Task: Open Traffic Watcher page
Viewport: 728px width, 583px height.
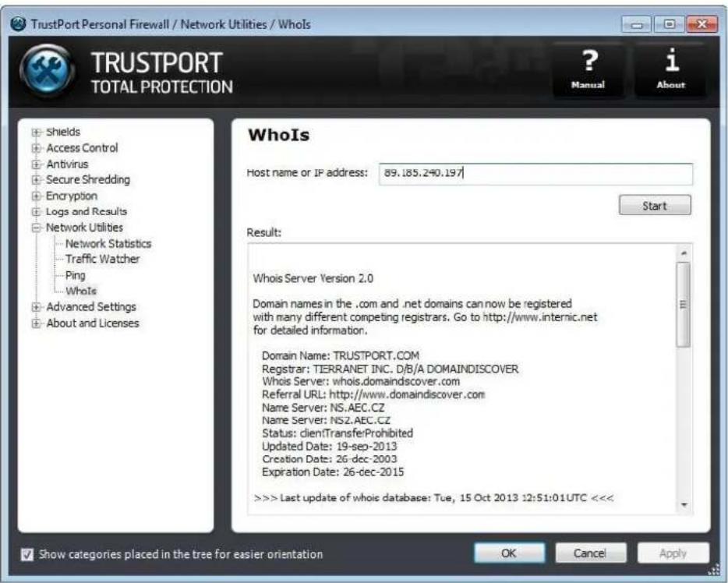Action: pyautogui.click(x=102, y=259)
